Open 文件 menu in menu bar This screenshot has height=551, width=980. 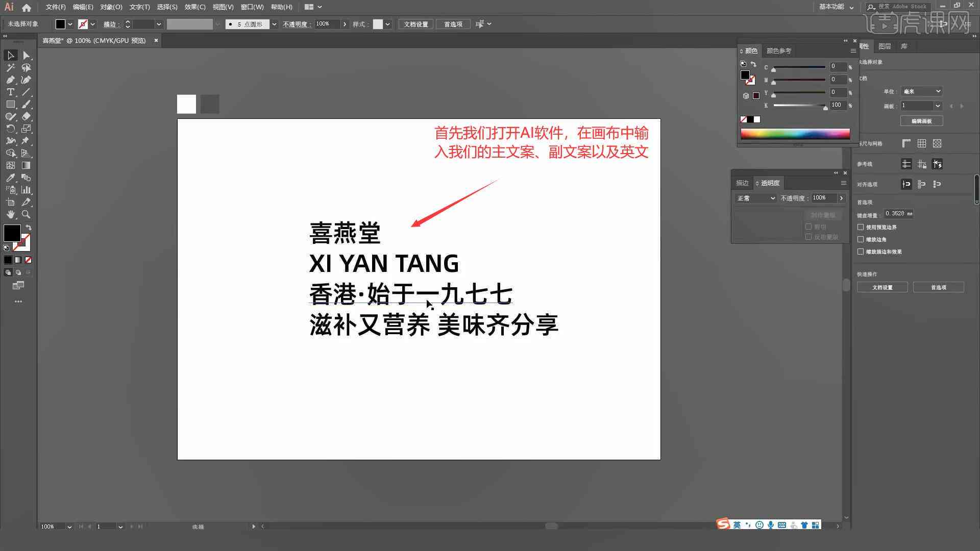53,7
